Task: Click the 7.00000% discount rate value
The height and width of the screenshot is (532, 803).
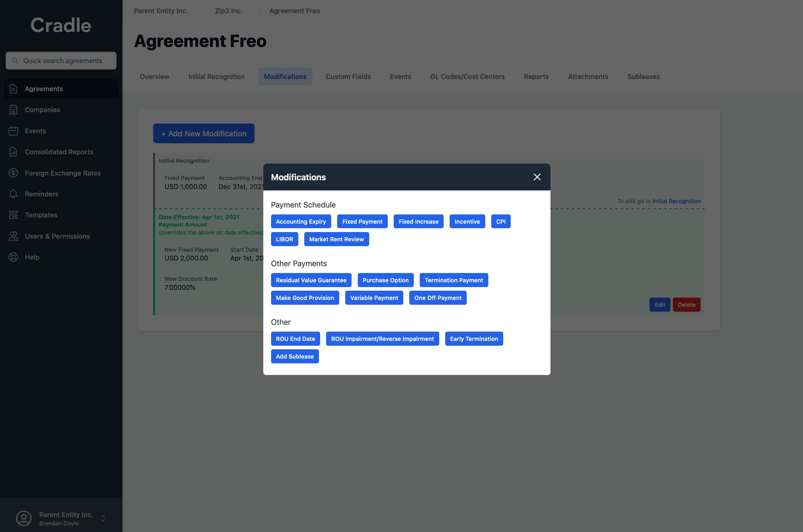Action: pyautogui.click(x=180, y=287)
